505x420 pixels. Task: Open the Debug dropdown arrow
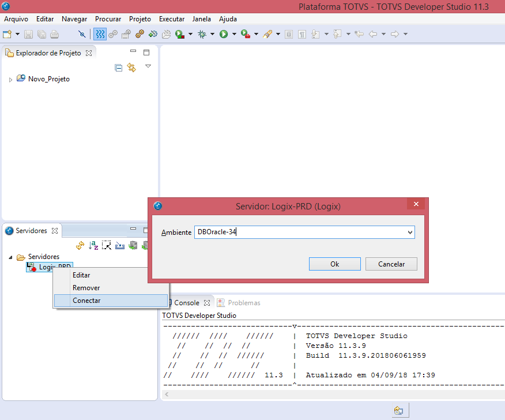point(212,34)
